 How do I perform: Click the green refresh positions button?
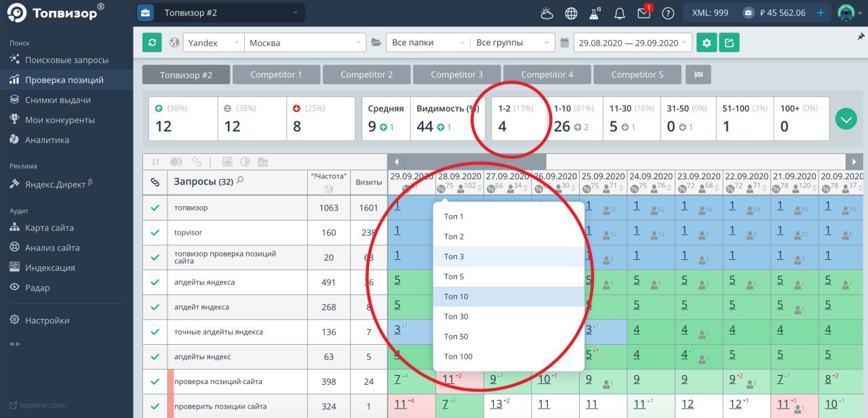tap(152, 43)
